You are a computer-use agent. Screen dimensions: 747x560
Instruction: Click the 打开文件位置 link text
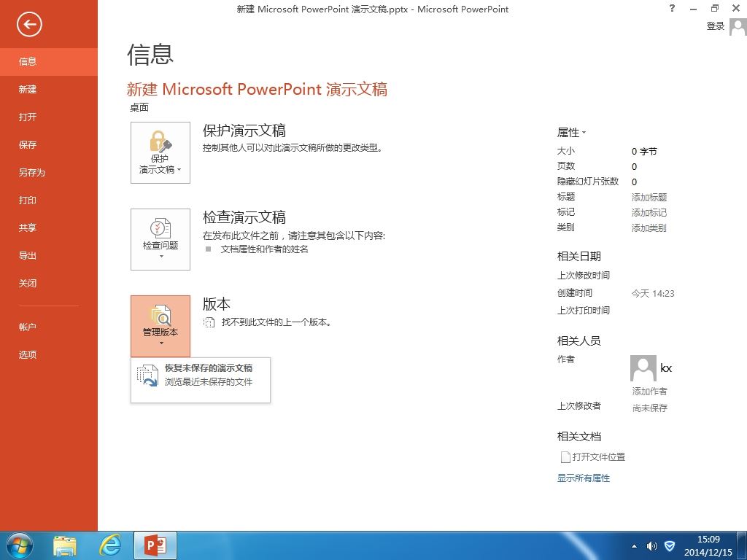pos(599,457)
